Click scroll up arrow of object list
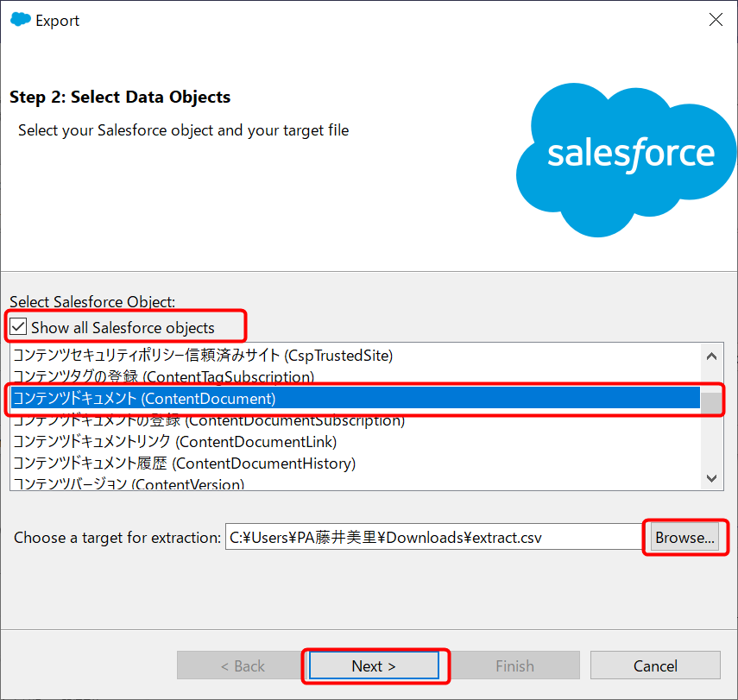Viewport: 738px width, 700px height. point(711,356)
